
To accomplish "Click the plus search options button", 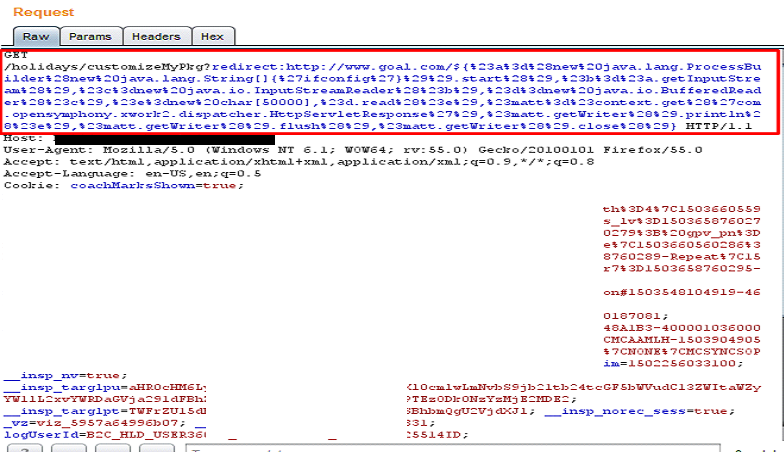I will 112,448.
